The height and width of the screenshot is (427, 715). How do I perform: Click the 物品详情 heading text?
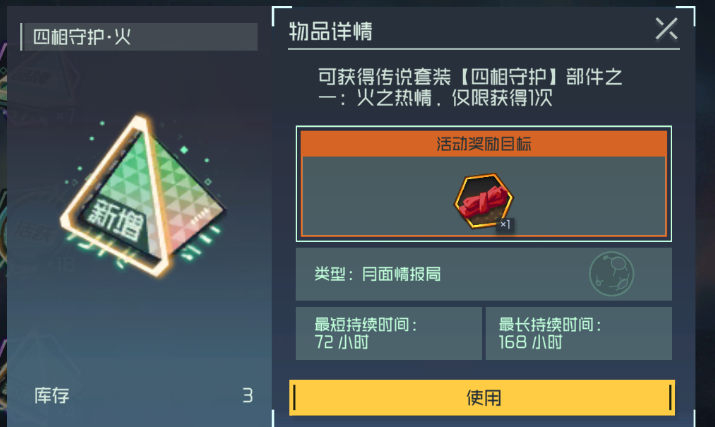point(331,31)
